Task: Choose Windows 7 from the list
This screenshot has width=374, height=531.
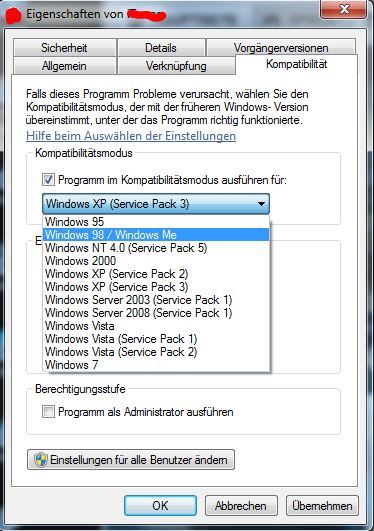Action: (x=156, y=365)
